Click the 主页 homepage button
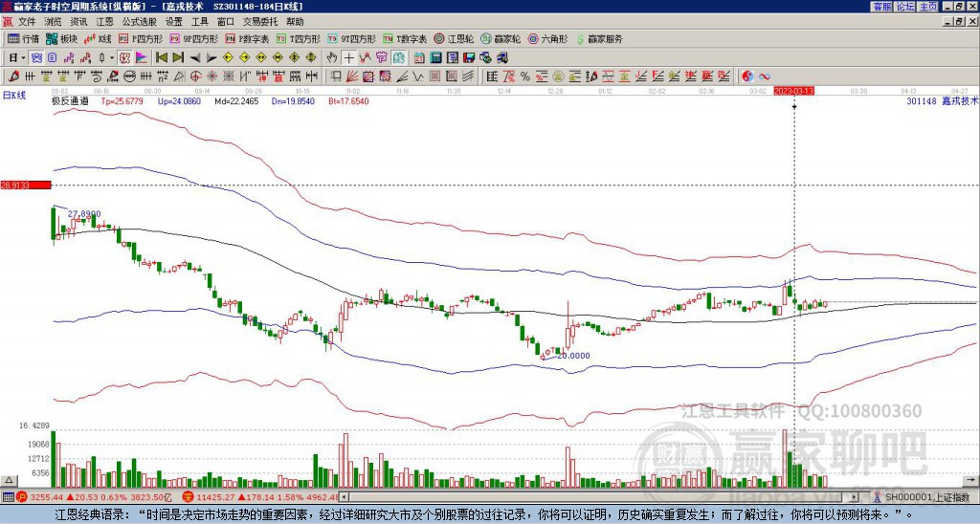The width and height of the screenshot is (980, 524). 928,7
